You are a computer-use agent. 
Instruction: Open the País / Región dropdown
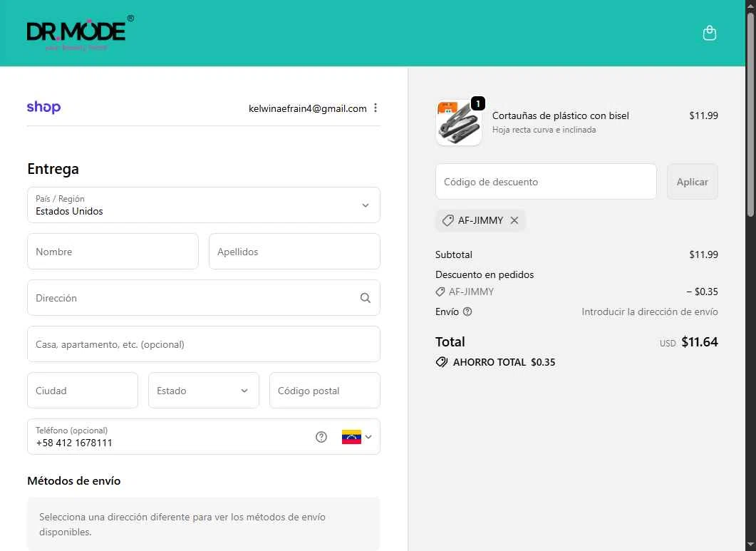204,205
